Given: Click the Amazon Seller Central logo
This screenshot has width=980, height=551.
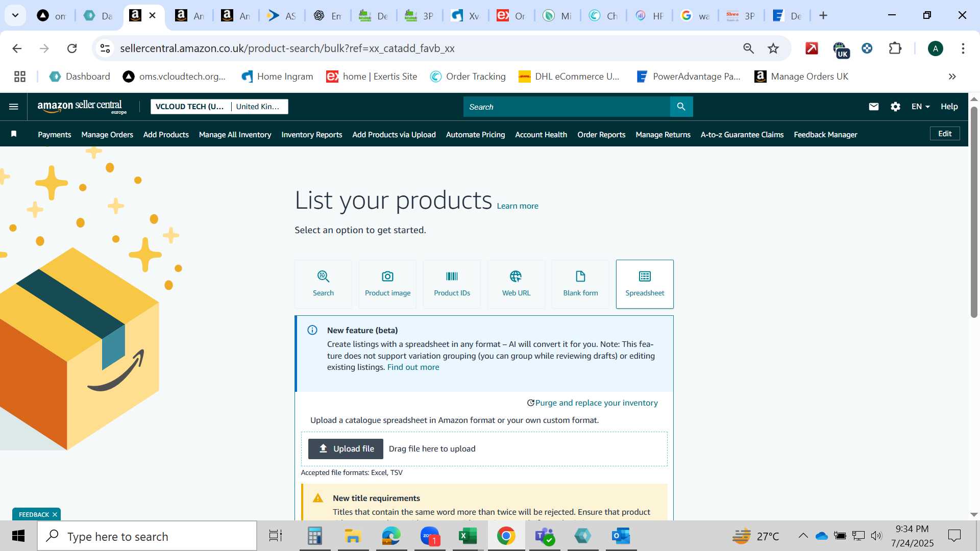Looking at the screenshot, I should [x=82, y=107].
